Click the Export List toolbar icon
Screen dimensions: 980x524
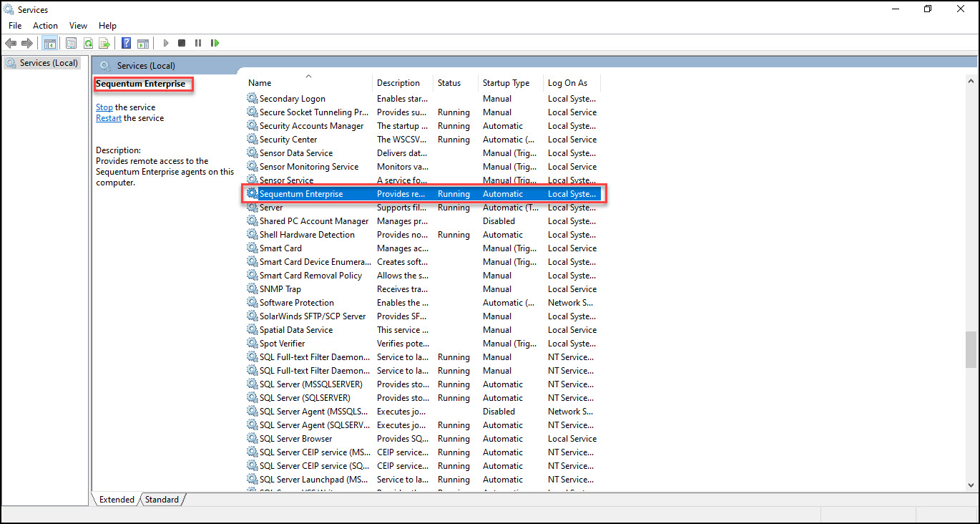(x=104, y=43)
